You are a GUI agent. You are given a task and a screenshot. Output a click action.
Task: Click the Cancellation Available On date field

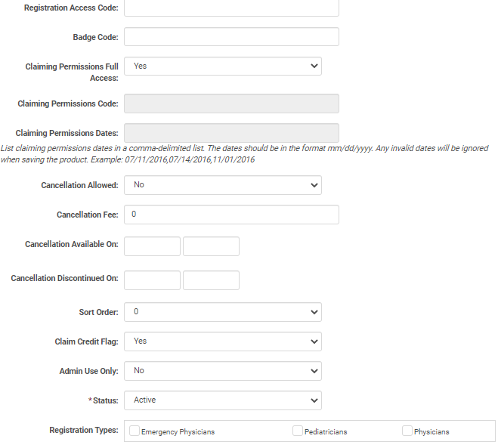(x=152, y=246)
